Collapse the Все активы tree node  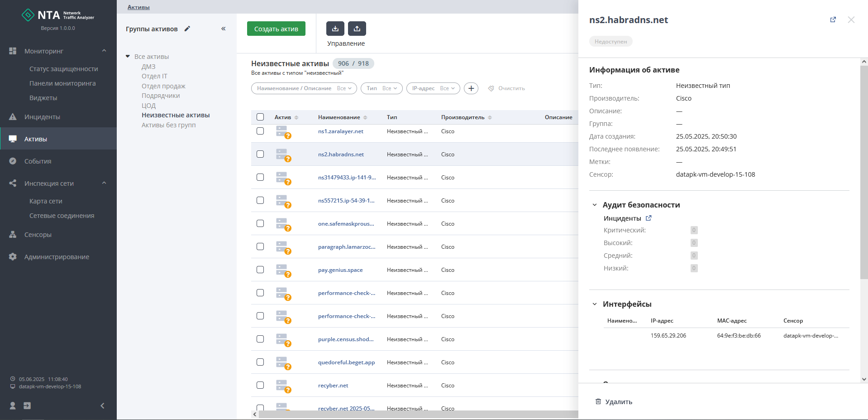pyautogui.click(x=128, y=57)
